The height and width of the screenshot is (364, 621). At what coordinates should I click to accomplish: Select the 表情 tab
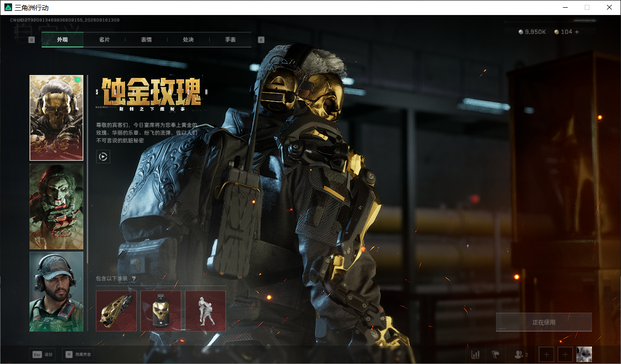tap(146, 40)
